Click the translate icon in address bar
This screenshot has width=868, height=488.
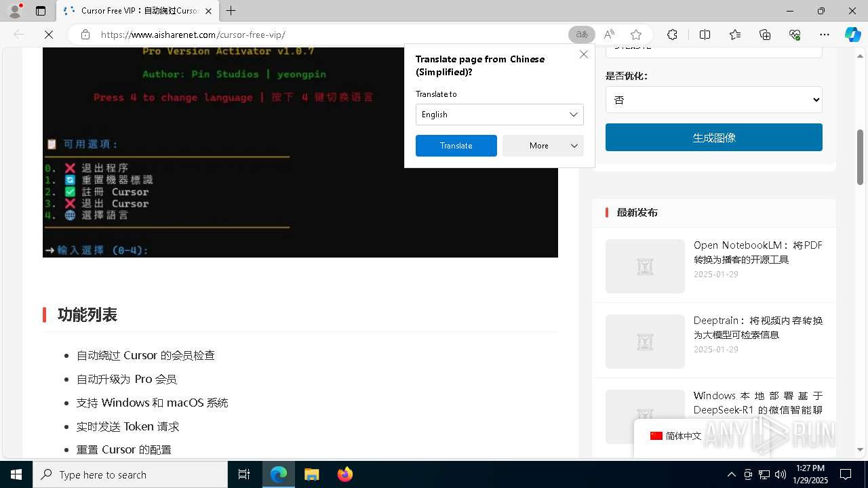tap(581, 35)
